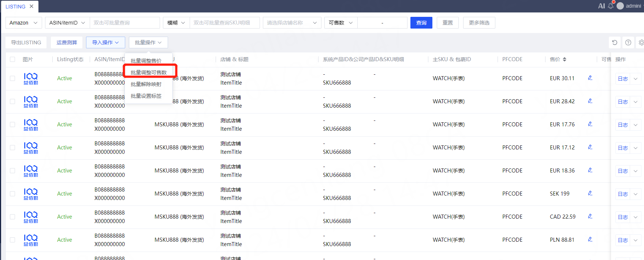The width and height of the screenshot is (644, 260).
Task: Toggle the select-all header checkbox
Action: pyautogui.click(x=12, y=59)
